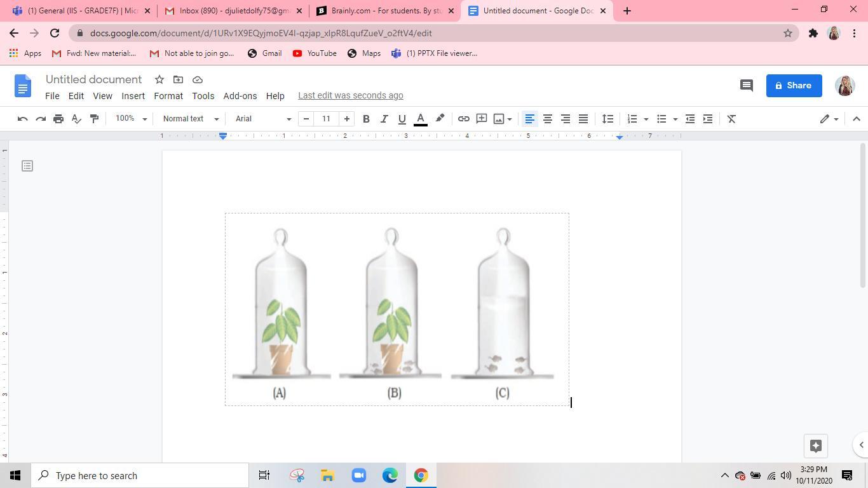Open the text color picker
Viewport: 868px width, 488px height.
421,119
